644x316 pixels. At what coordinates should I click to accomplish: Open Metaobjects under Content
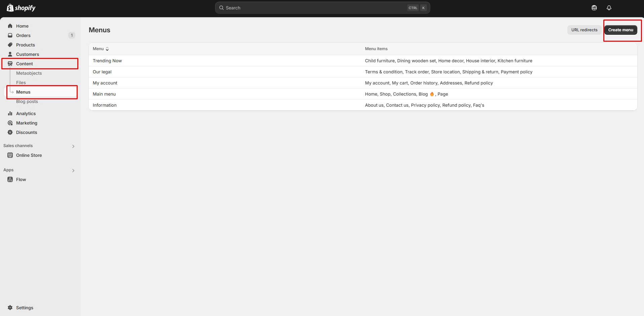(x=29, y=73)
